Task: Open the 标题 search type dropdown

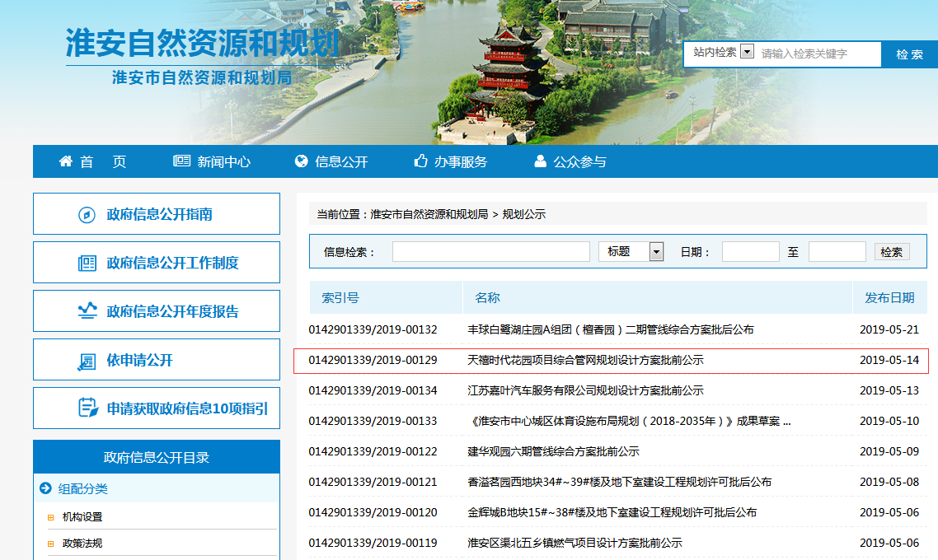Action: pos(656,252)
